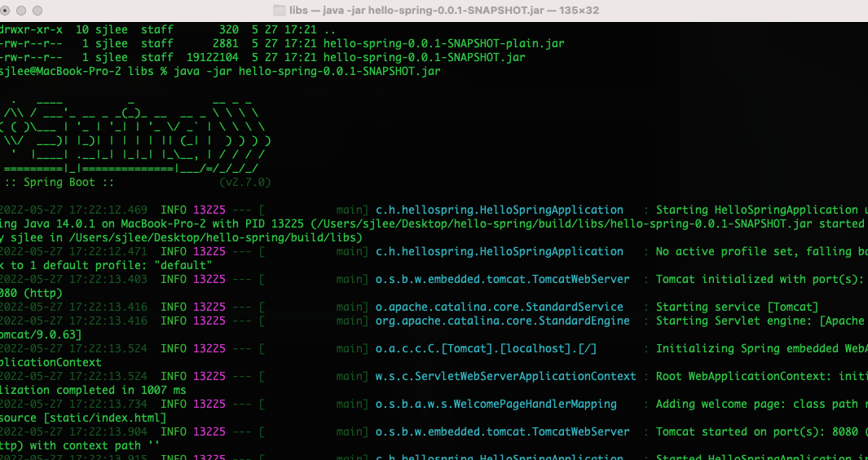Click "c.h.hellospring.HelloSpringApplication" in the 17:22:12.471 row

point(500,252)
